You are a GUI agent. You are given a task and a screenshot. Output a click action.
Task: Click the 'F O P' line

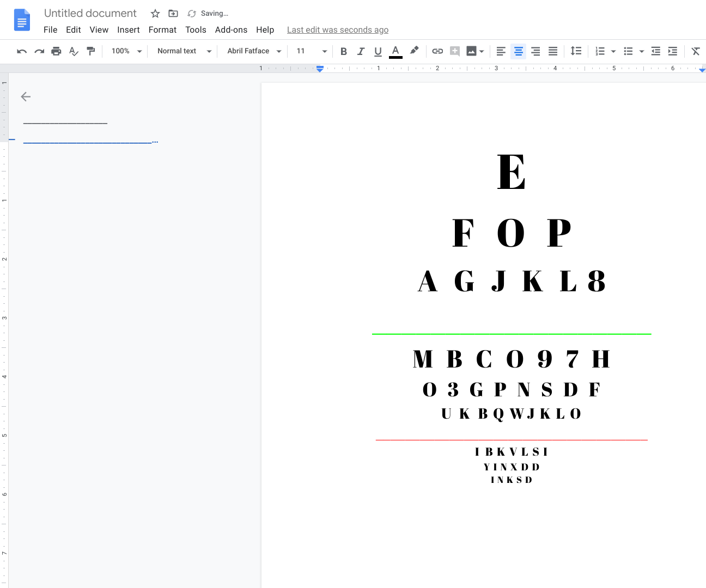click(x=512, y=232)
